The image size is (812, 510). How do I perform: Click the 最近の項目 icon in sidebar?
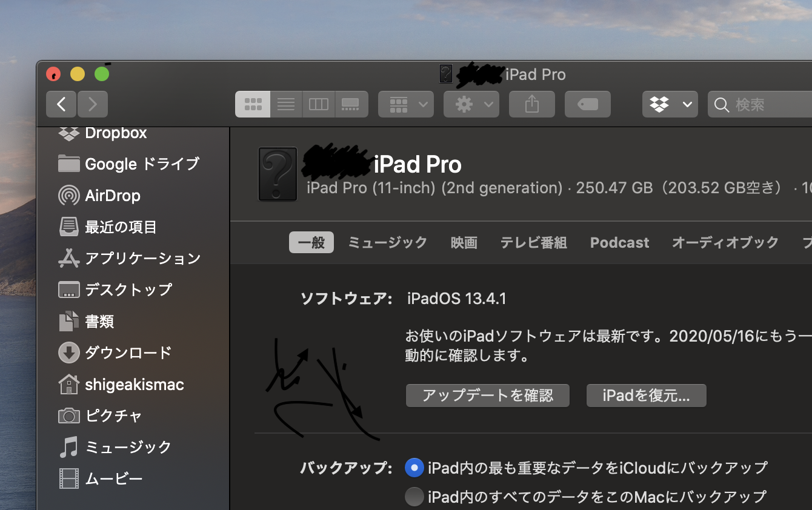[x=69, y=227]
